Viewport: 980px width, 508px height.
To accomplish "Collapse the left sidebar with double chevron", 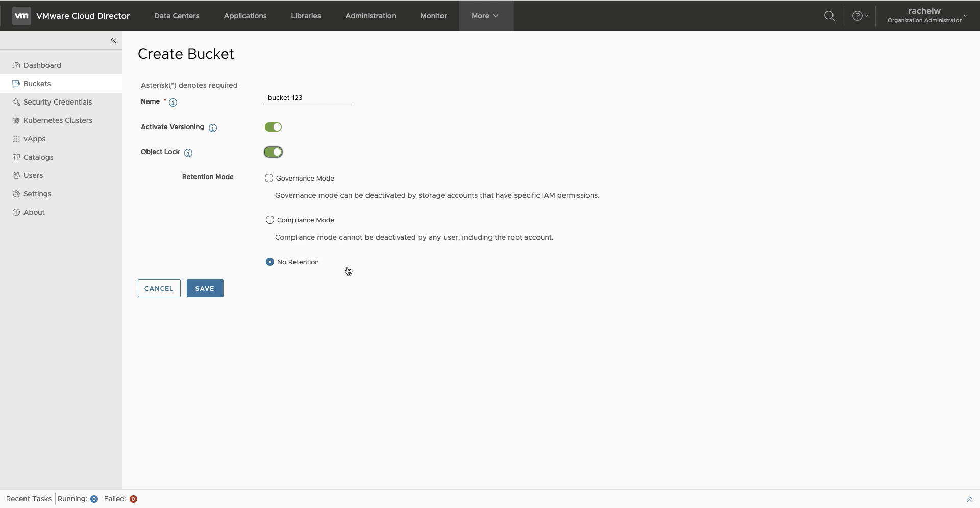I will [x=113, y=40].
